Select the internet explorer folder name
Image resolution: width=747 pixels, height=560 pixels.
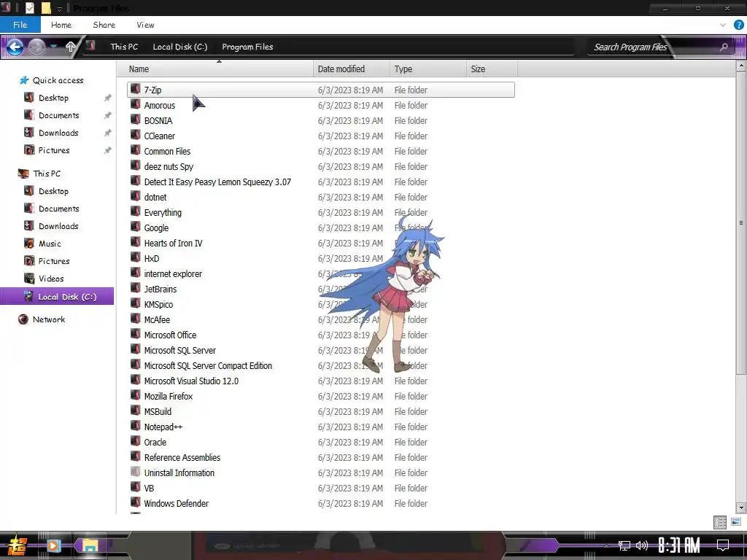coord(173,274)
